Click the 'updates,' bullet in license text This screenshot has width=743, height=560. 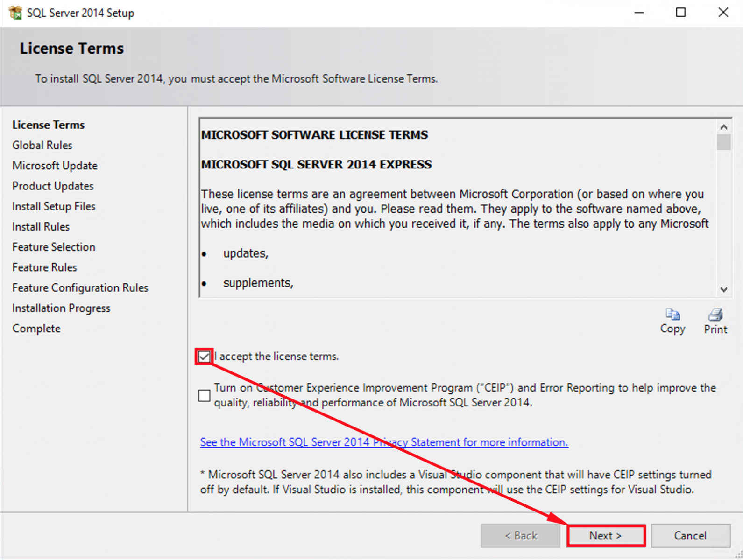point(246,253)
